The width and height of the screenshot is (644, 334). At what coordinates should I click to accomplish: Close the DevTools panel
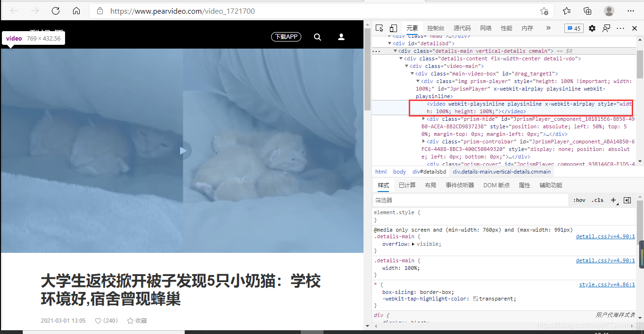(x=635, y=28)
